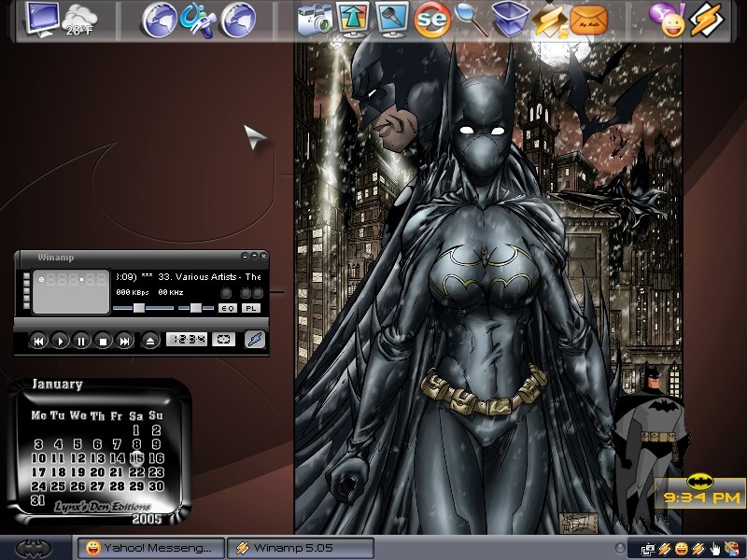Switch to Yahoo! Messenger taskbar button
The image size is (747, 560).
pyautogui.click(x=150, y=548)
